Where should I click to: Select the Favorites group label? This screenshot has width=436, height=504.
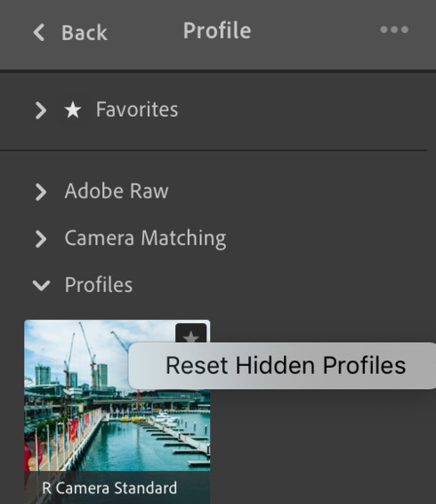(137, 110)
